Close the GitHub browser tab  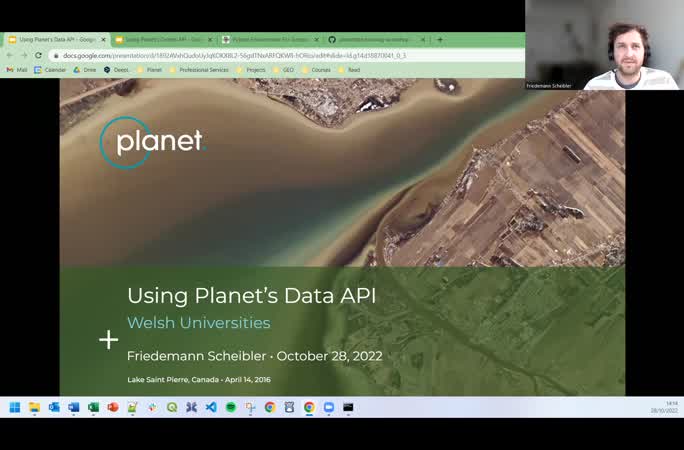pyautogui.click(x=423, y=40)
